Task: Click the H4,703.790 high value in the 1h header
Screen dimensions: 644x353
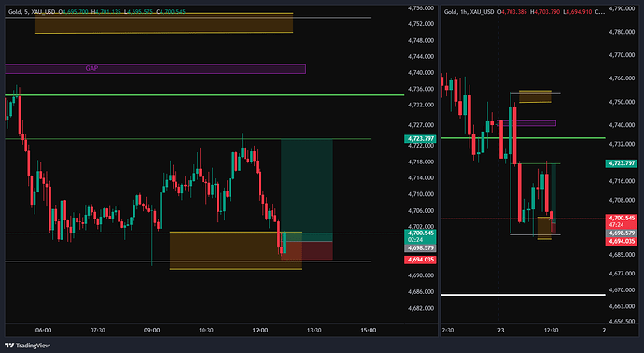Action: tap(545, 12)
